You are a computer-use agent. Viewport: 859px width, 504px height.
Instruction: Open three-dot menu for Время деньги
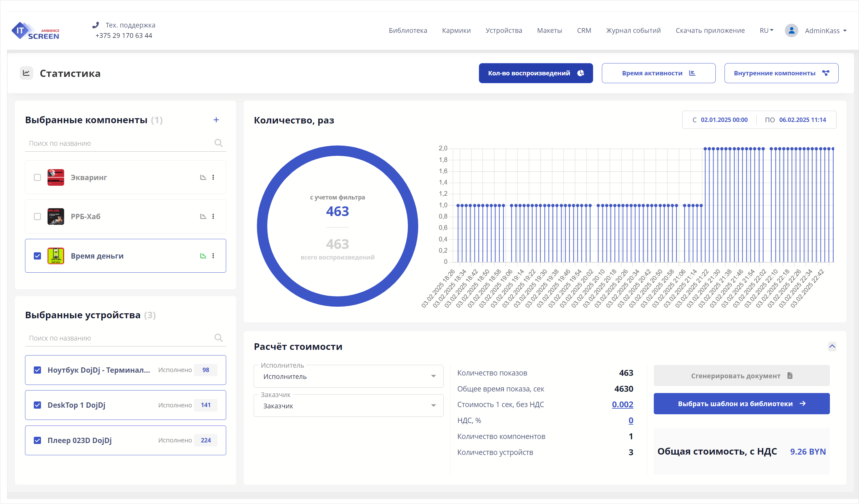click(x=213, y=256)
